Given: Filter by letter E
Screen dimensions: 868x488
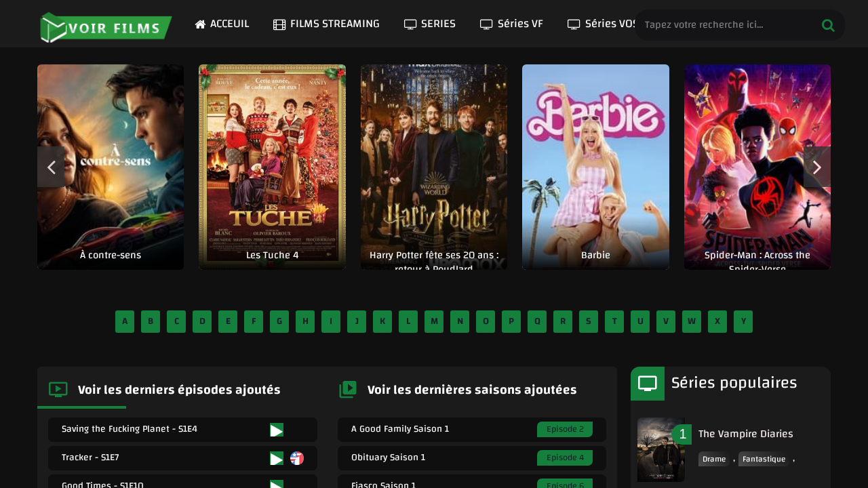Looking at the screenshot, I should (x=228, y=321).
